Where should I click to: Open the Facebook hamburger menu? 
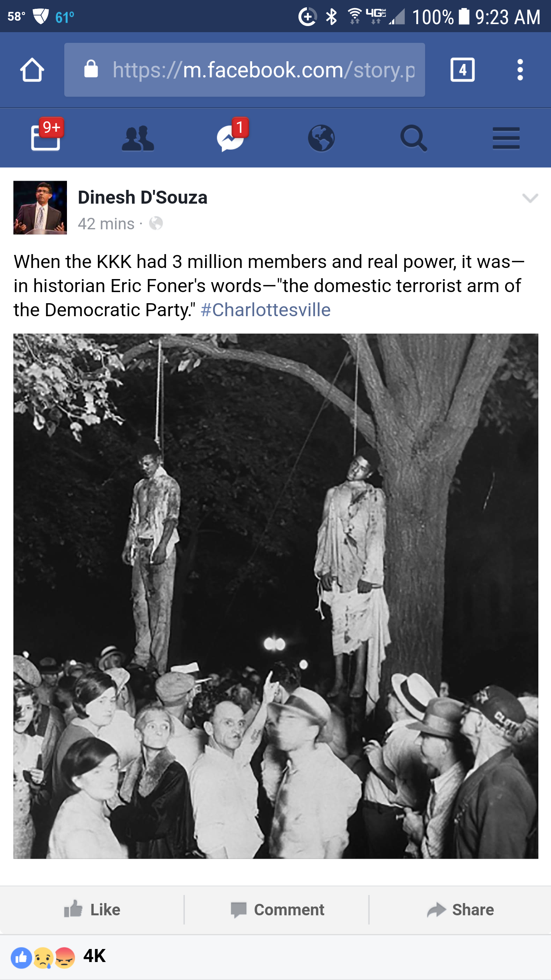[x=506, y=138]
